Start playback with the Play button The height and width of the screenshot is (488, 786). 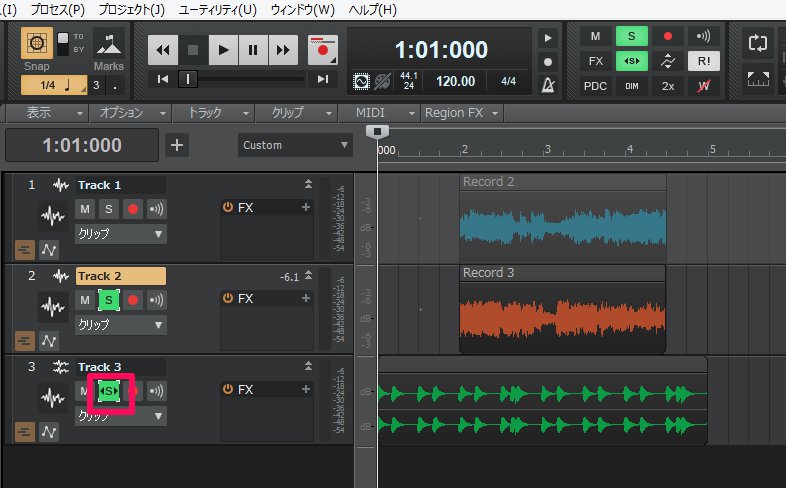(223, 50)
